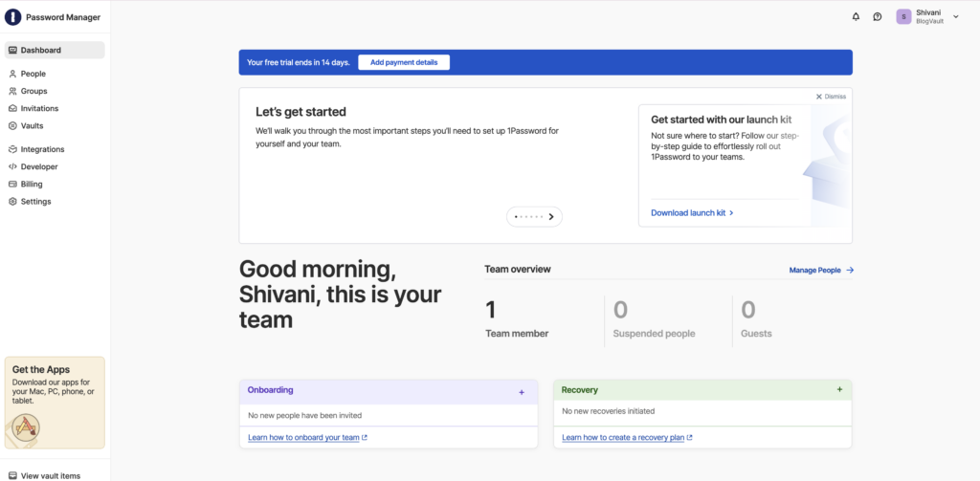Click the Shivani avatar icon
Image resolution: width=980 pixels, height=481 pixels.
coord(903,17)
